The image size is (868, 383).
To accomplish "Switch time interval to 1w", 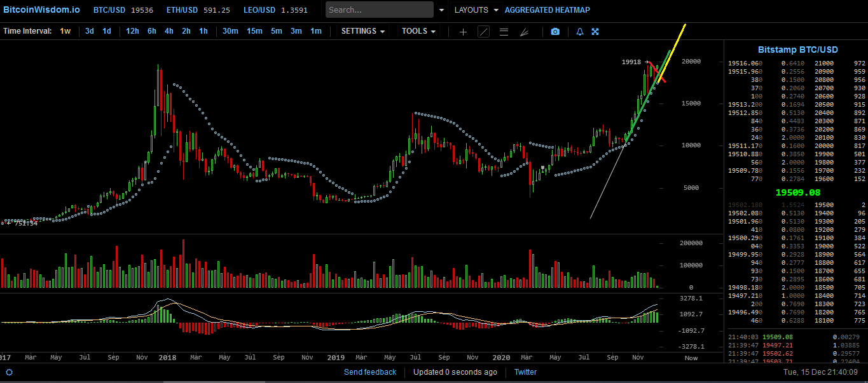I will 65,31.
